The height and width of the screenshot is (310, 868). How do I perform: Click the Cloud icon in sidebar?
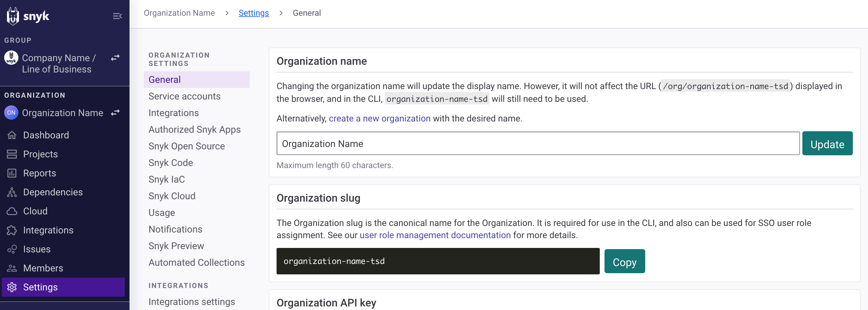point(12,211)
